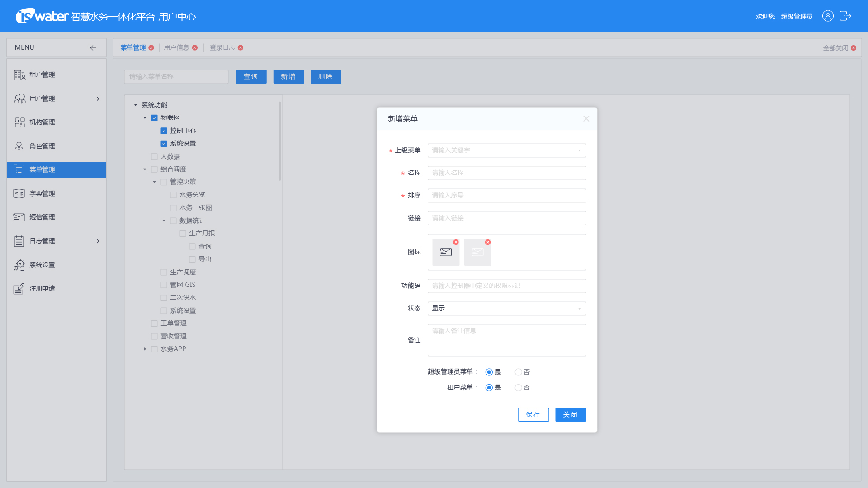The image size is (868, 488).
Task: Click the red icon beside 全部关闭
Action: [854, 48]
